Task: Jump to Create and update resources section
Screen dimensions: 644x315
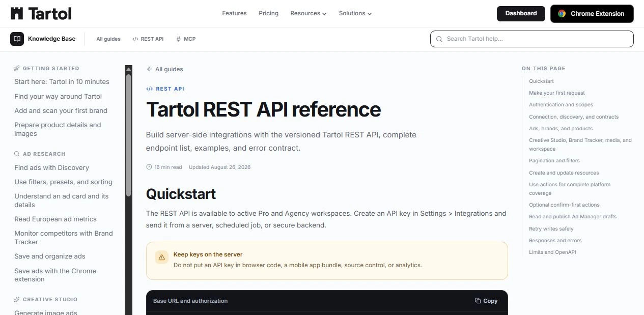Action: click(564, 173)
